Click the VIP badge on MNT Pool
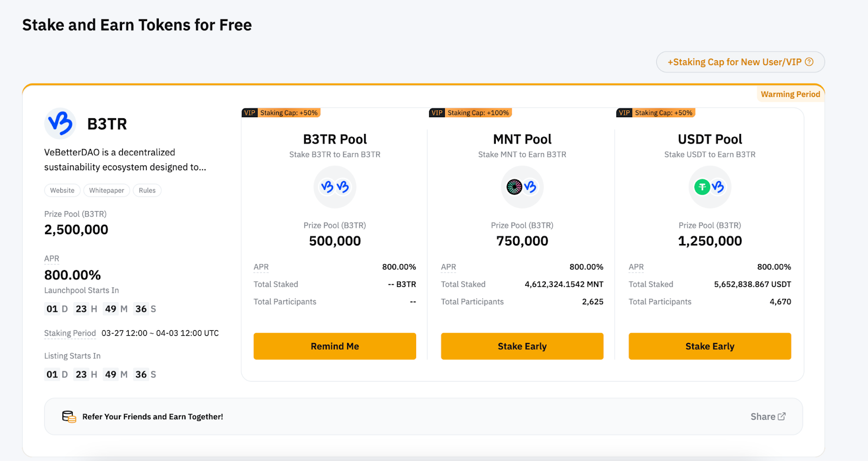 point(437,113)
